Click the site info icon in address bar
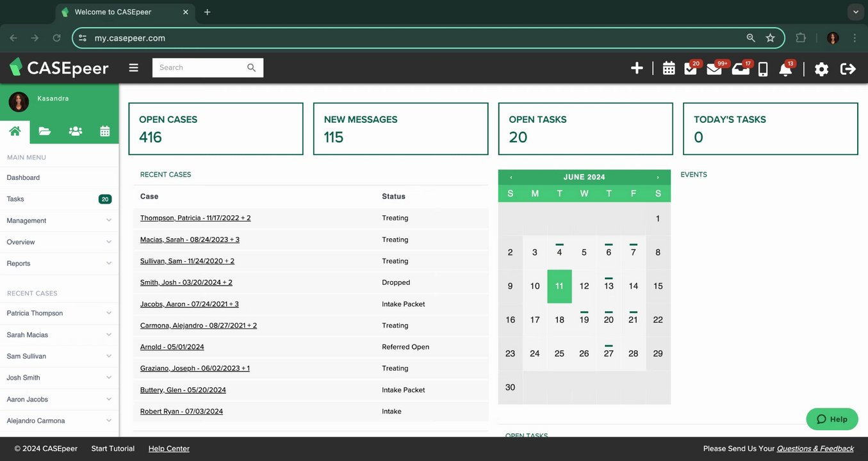Viewport: 868px width, 461px height. (83, 38)
